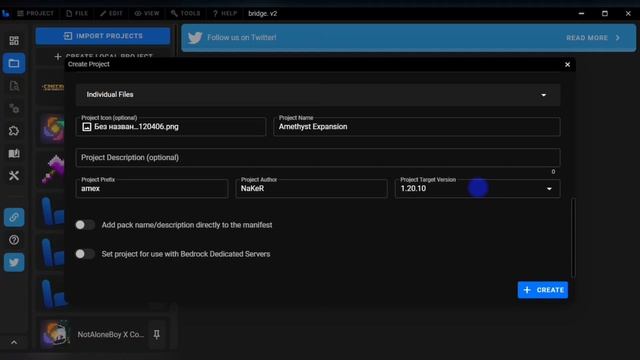Maximize the bridge. window
Screen dimensions: 640x360
605,13
